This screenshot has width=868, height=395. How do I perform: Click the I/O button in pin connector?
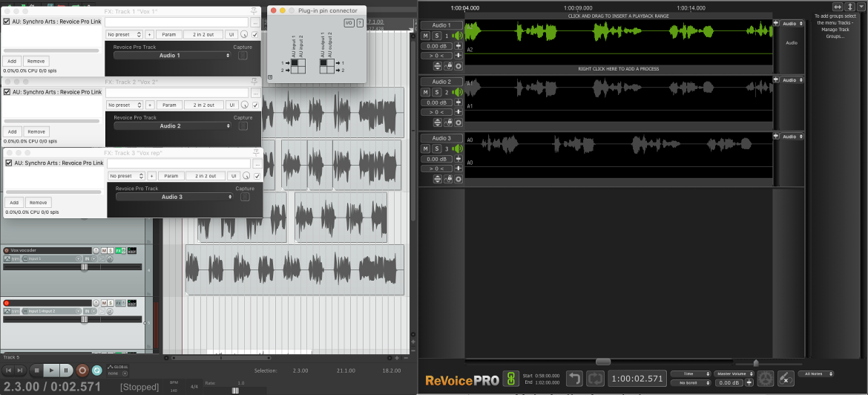349,23
